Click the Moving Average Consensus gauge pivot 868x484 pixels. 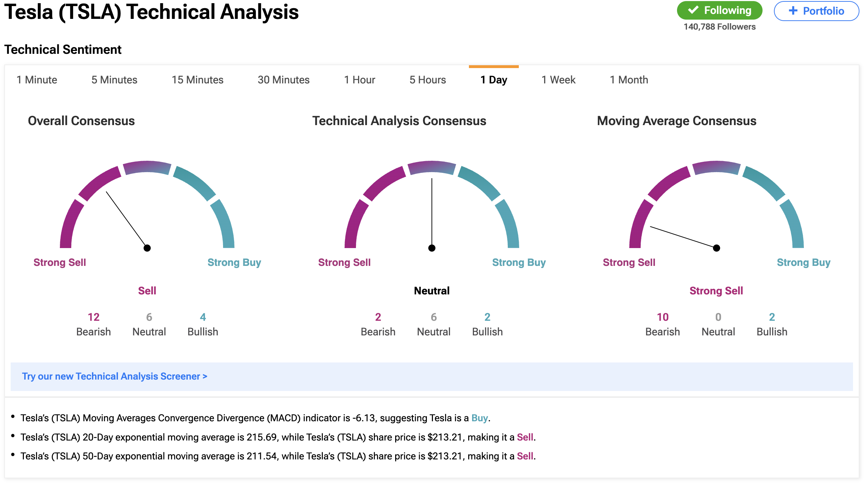(x=717, y=248)
